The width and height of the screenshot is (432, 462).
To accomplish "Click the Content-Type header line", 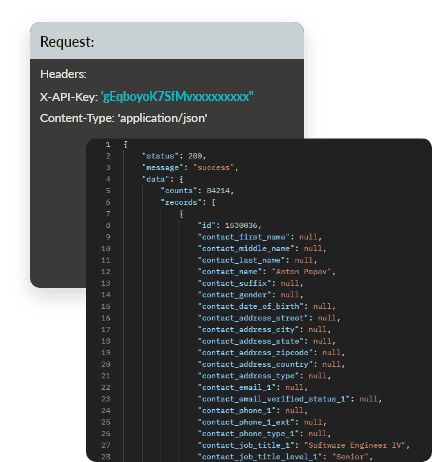I will [x=124, y=118].
